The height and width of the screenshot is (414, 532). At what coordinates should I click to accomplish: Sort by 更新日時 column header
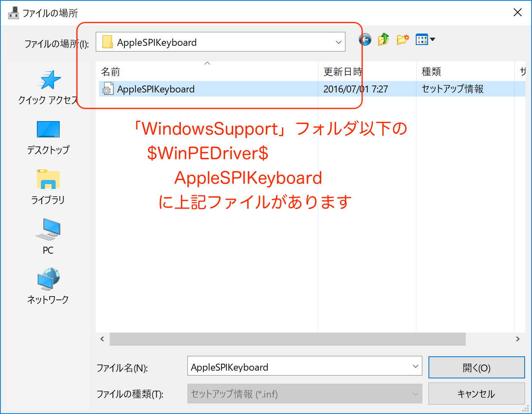click(x=367, y=72)
